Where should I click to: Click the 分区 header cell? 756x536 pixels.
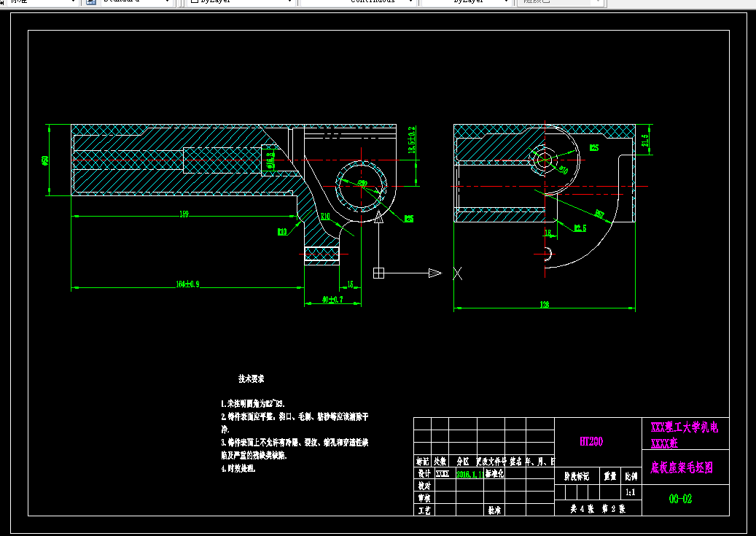click(463, 462)
